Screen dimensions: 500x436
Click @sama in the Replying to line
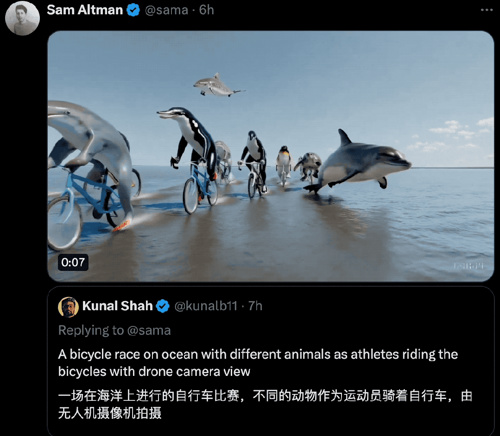click(149, 331)
